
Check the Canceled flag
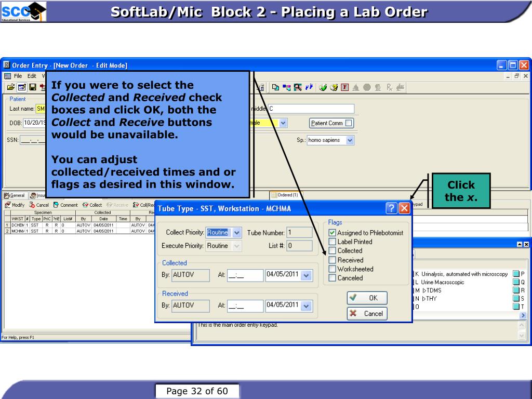pyautogui.click(x=332, y=278)
